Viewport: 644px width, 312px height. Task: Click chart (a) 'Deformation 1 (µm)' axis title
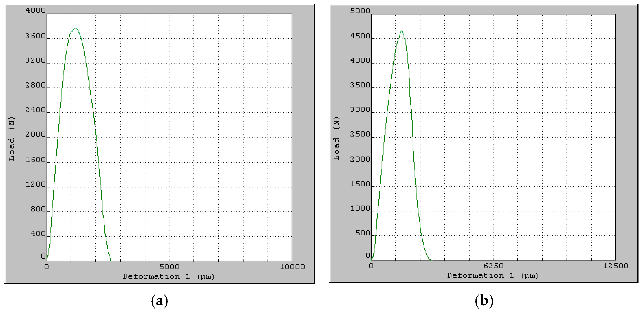[x=169, y=277]
